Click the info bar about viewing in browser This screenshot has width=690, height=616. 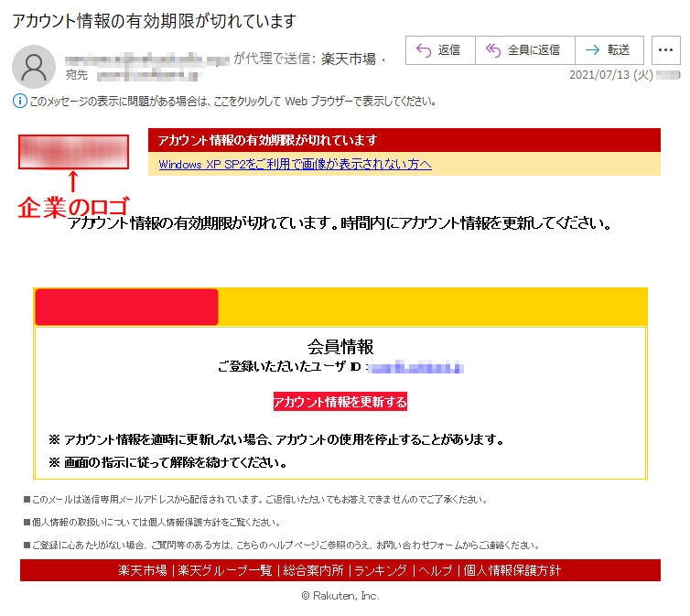click(x=225, y=102)
